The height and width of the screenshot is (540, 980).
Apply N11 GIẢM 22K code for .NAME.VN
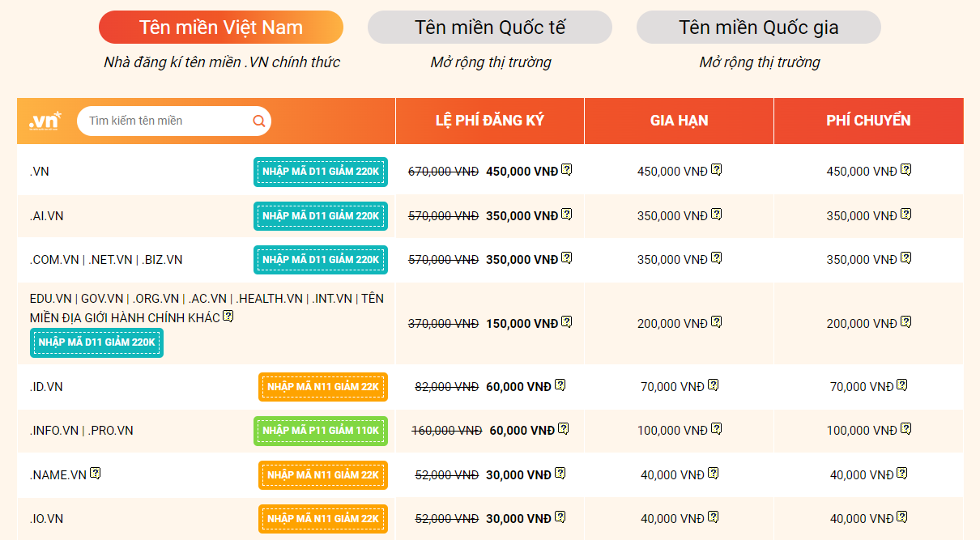tap(322, 474)
